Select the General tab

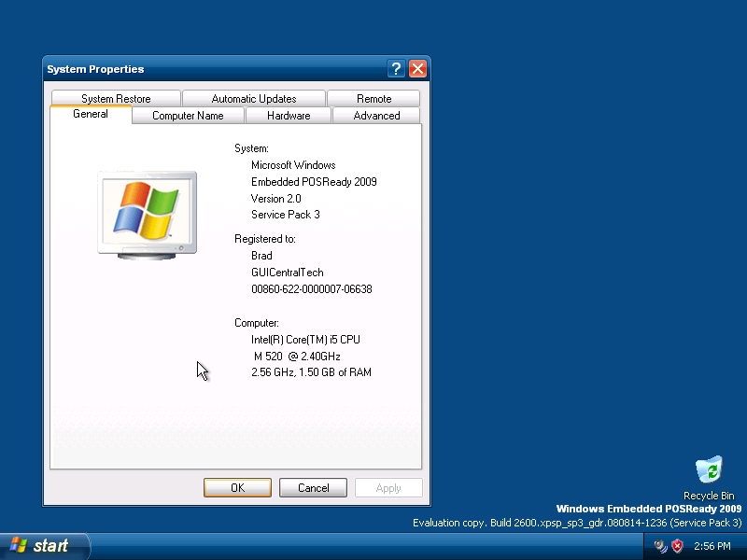(x=91, y=114)
